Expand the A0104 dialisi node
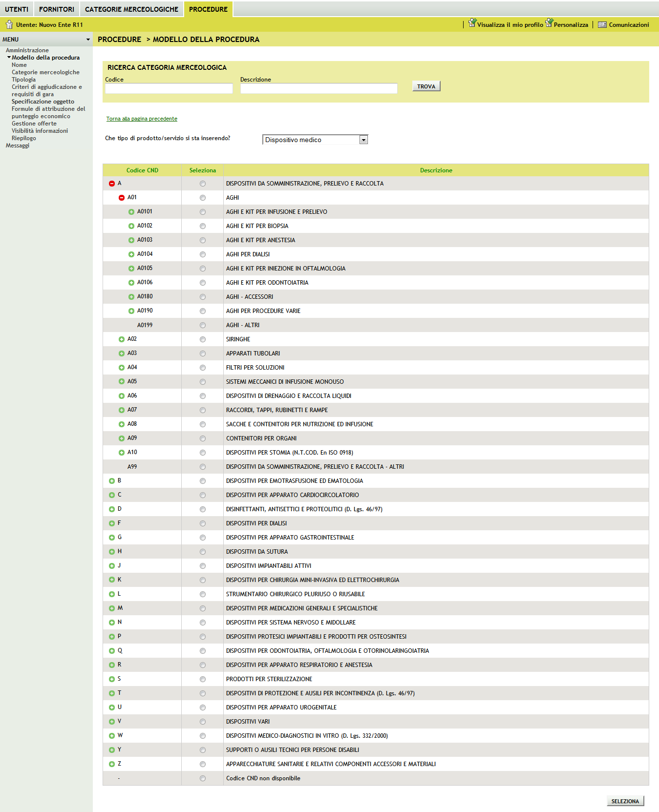 point(131,254)
